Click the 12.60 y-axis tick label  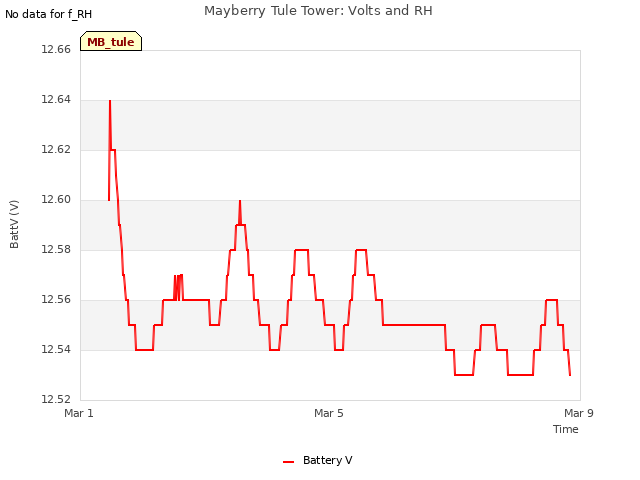click(56, 200)
